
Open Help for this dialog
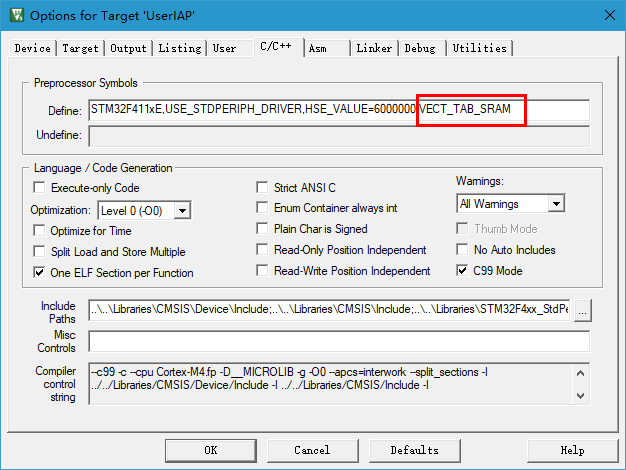573,450
